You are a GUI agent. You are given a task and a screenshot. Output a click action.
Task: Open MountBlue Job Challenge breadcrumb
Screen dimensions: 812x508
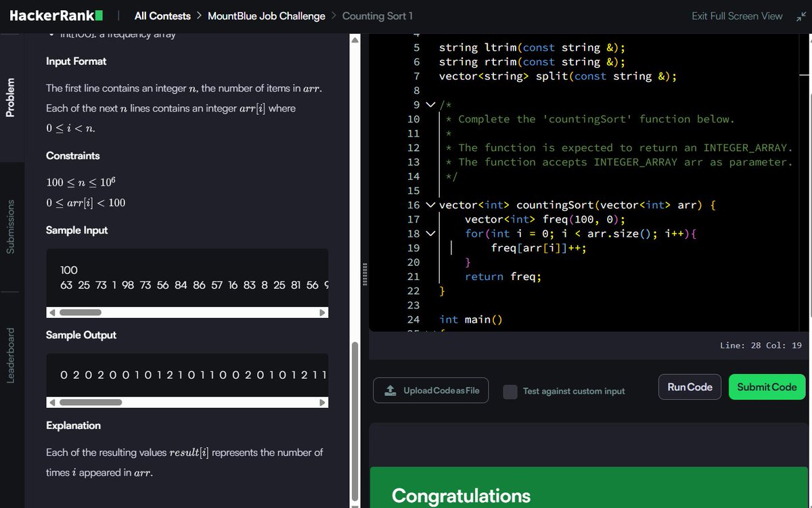[267, 16]
